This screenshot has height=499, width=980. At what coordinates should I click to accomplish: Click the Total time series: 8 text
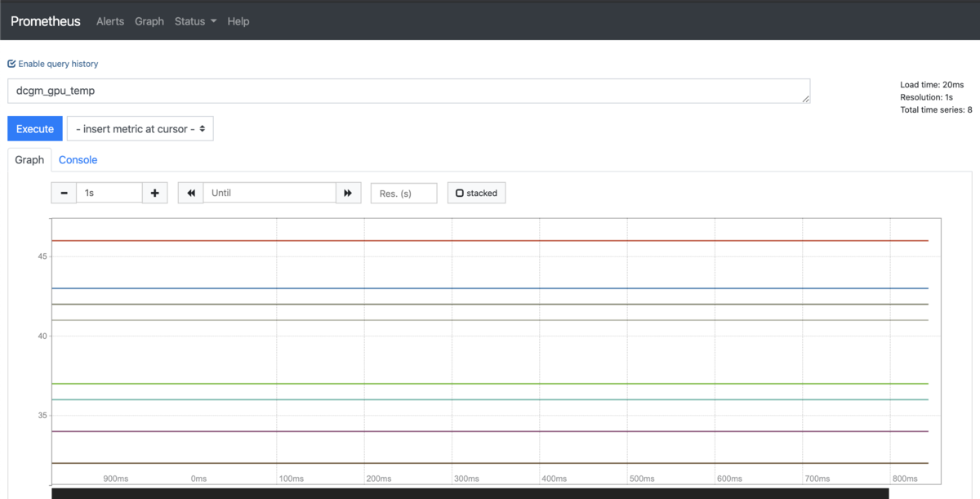pyautogui.click(x=936, y=109)
